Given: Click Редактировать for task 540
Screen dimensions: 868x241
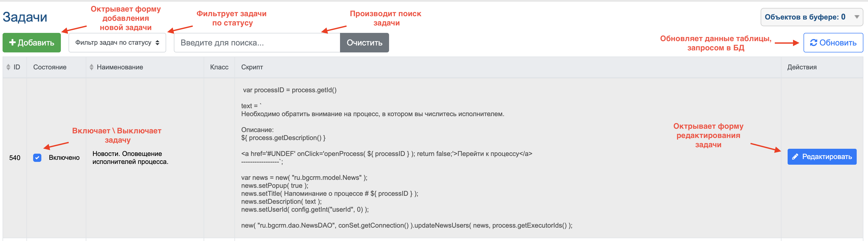Looking at the screenshot, I should pyautogui.click(x=822, y=157).
